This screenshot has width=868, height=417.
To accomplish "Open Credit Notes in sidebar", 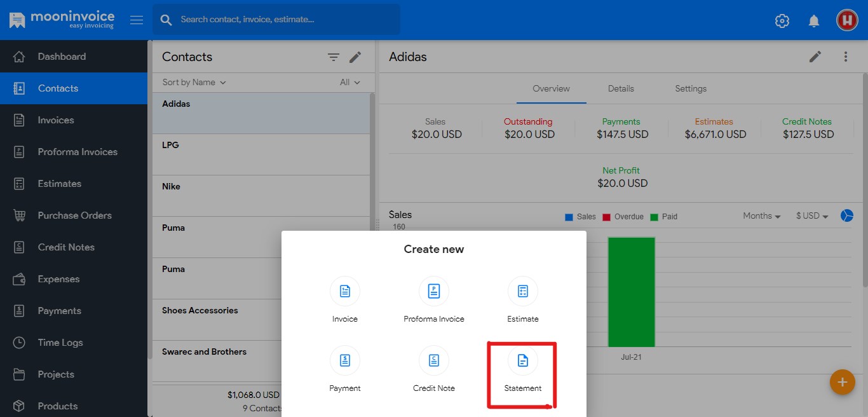I will 74,247.
